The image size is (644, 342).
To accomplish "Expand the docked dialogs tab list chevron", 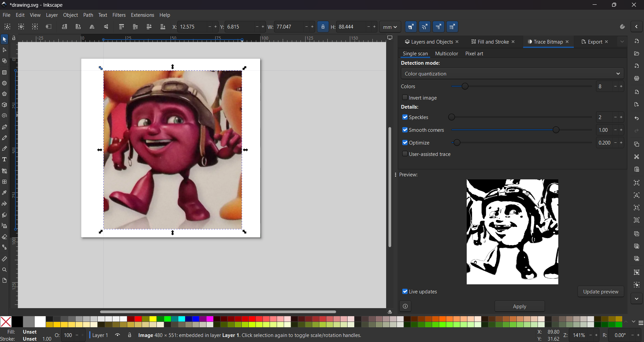I will click(x=622, y=42).
